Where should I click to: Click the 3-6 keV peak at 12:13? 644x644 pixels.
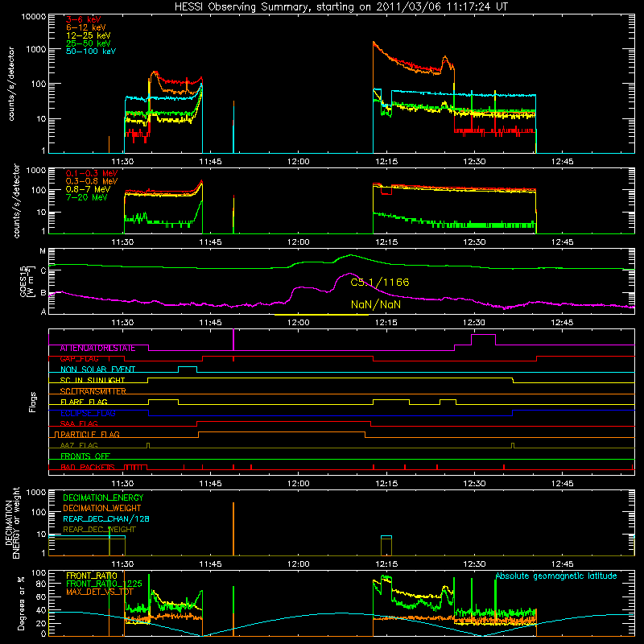374,42
